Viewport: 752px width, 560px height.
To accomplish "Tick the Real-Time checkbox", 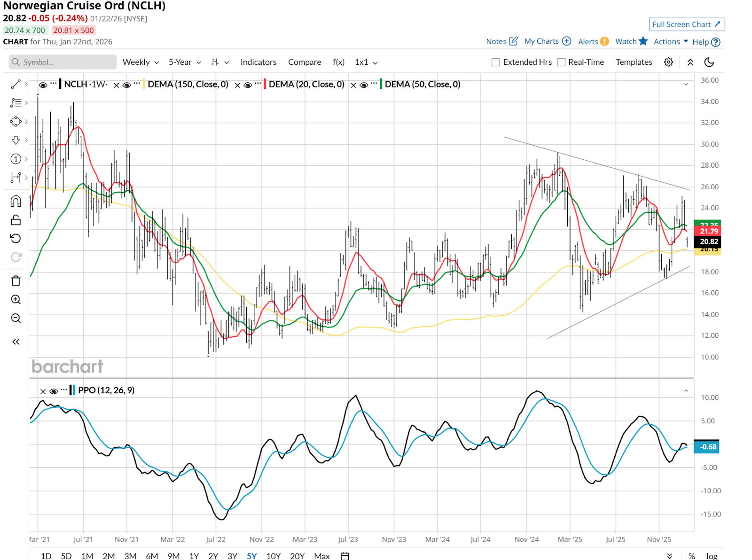I will 561,62.
